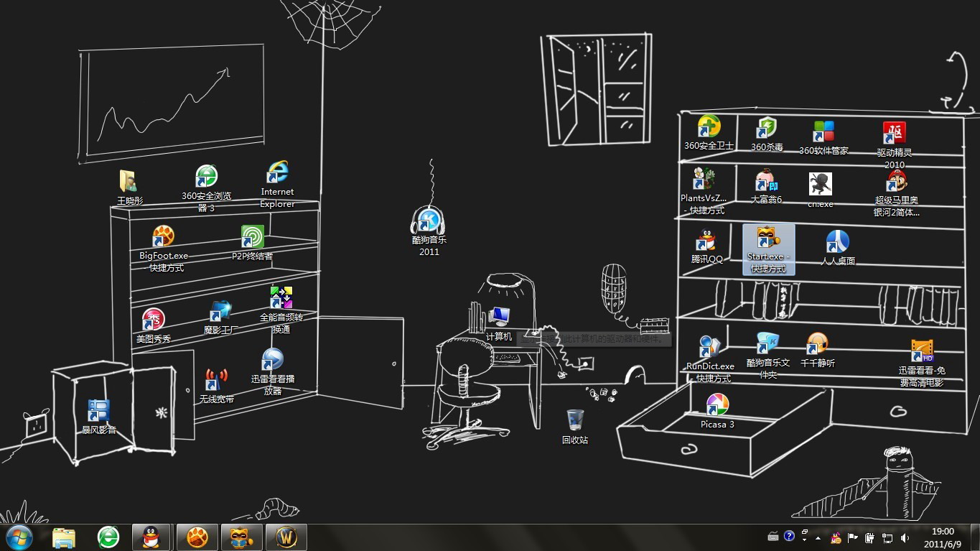This screenshot has height=551, width=980.
Task: Select the 大富翁6 desktop shortcut
Action: (x=766, y=187)
